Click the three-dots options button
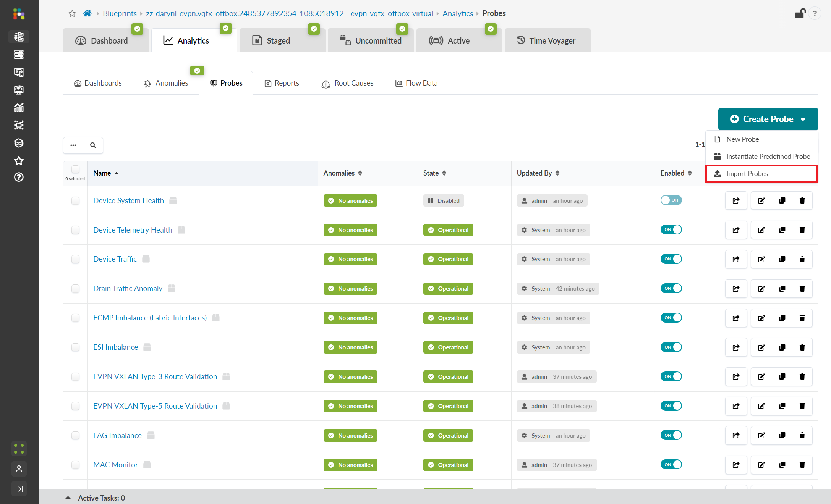Screen dimensions: 831x504 73,145
